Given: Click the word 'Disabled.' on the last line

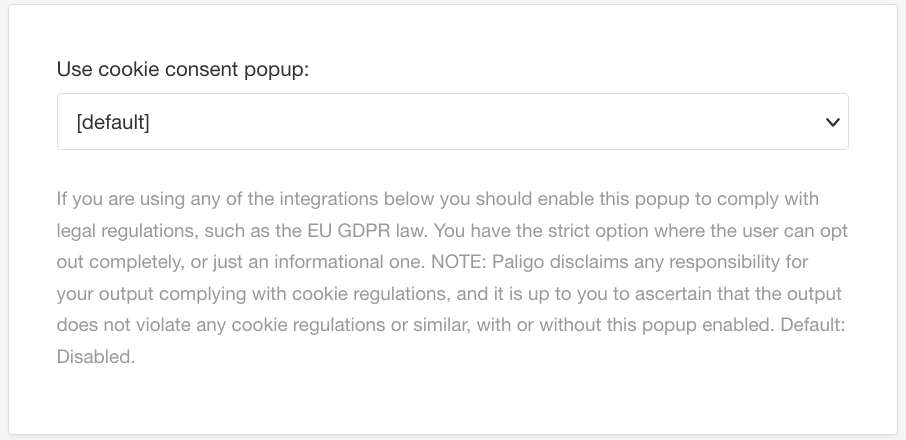Looking at the screenshot, I should [95, 356].
